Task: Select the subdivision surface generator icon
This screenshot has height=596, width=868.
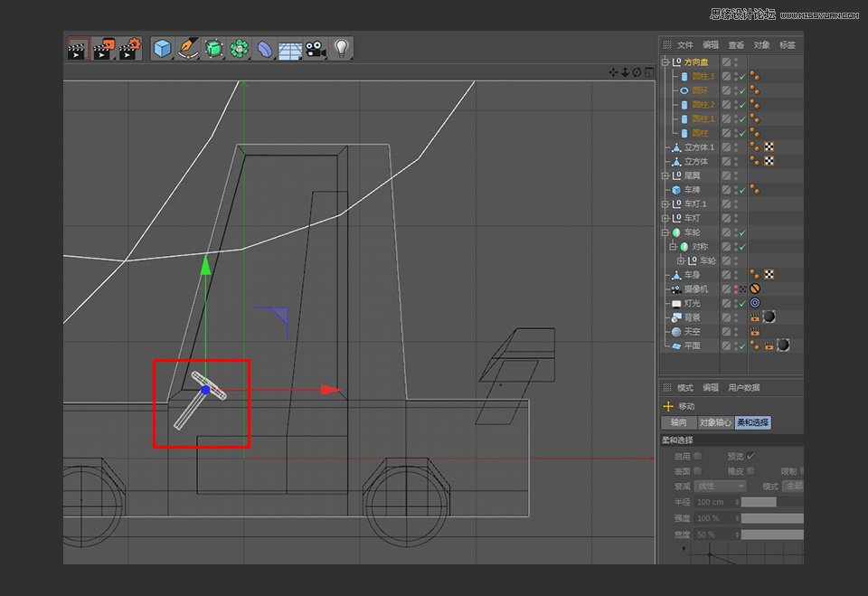Action: click(x=215, y=49)
